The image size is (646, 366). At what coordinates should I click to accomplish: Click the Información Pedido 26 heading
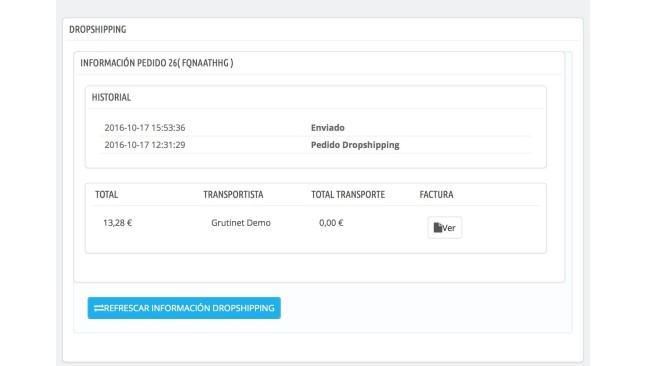click(x=157, y=63)
